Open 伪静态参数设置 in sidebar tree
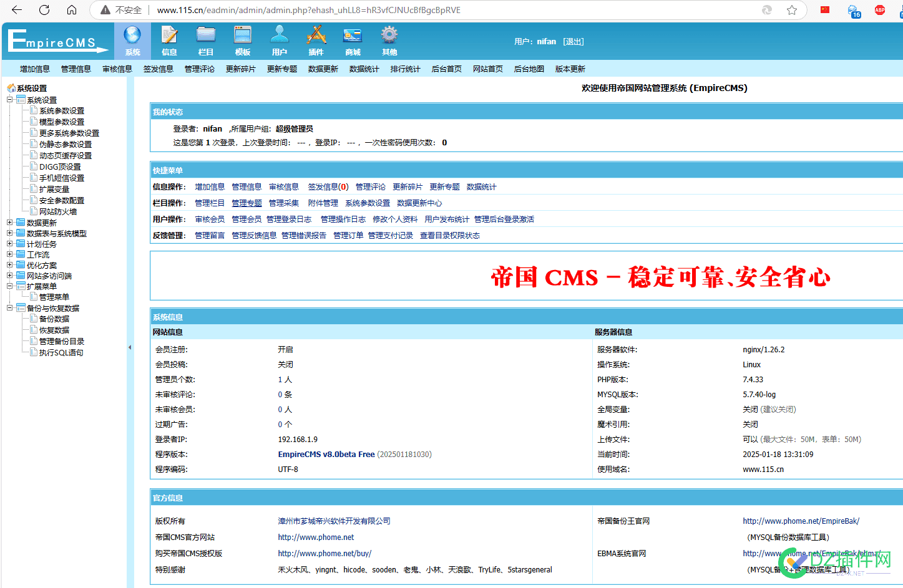 pos(66,145)
